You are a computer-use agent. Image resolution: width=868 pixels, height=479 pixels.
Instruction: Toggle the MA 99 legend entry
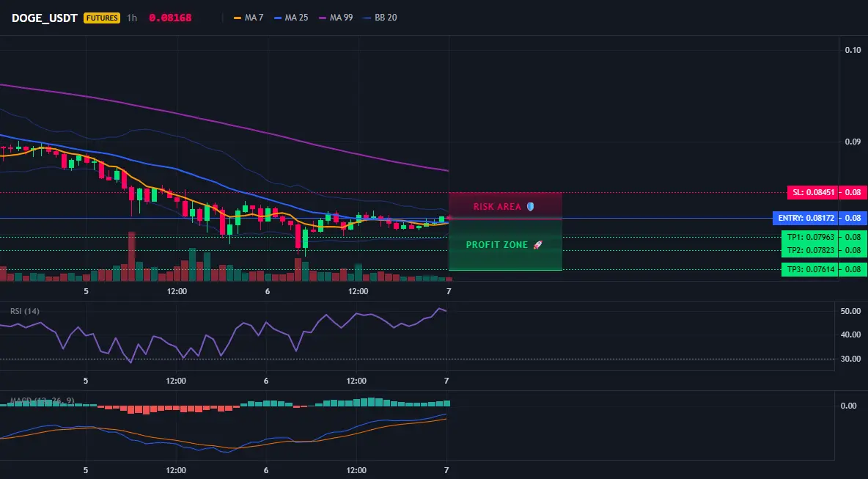(x=336, y=18)
